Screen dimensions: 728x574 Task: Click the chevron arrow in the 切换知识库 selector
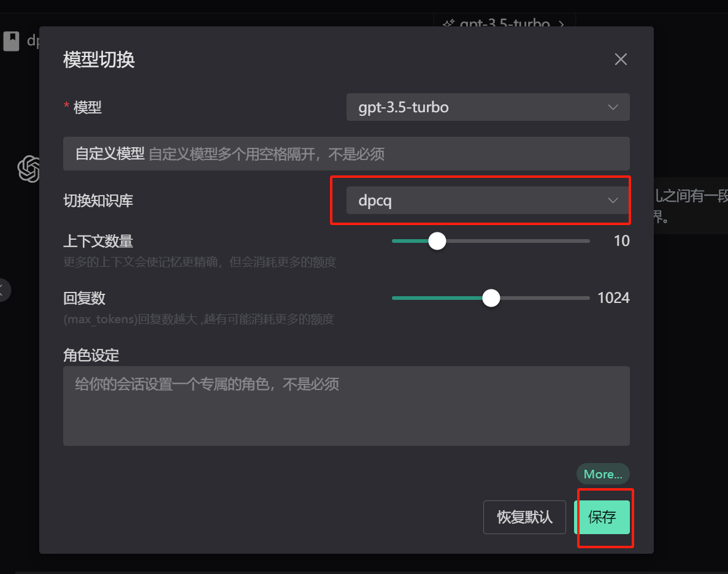tap(613, 201)
